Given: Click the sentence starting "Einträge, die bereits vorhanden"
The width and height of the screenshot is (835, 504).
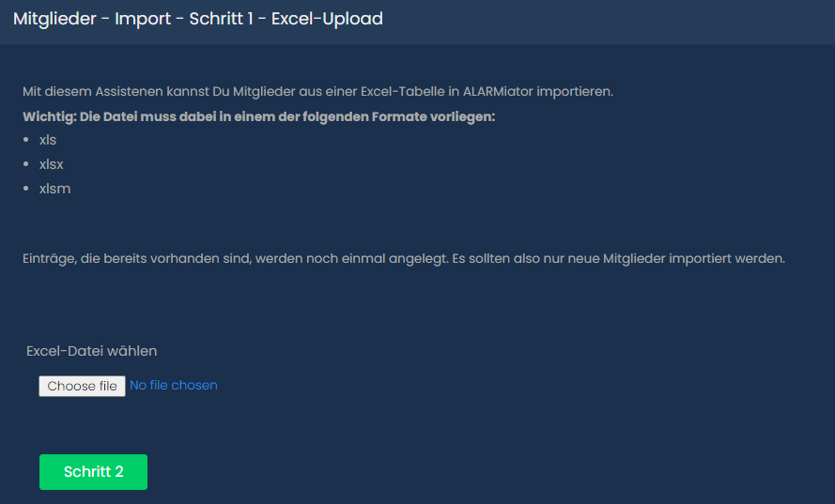Looking at the screenshot, I should coord(235,258).
